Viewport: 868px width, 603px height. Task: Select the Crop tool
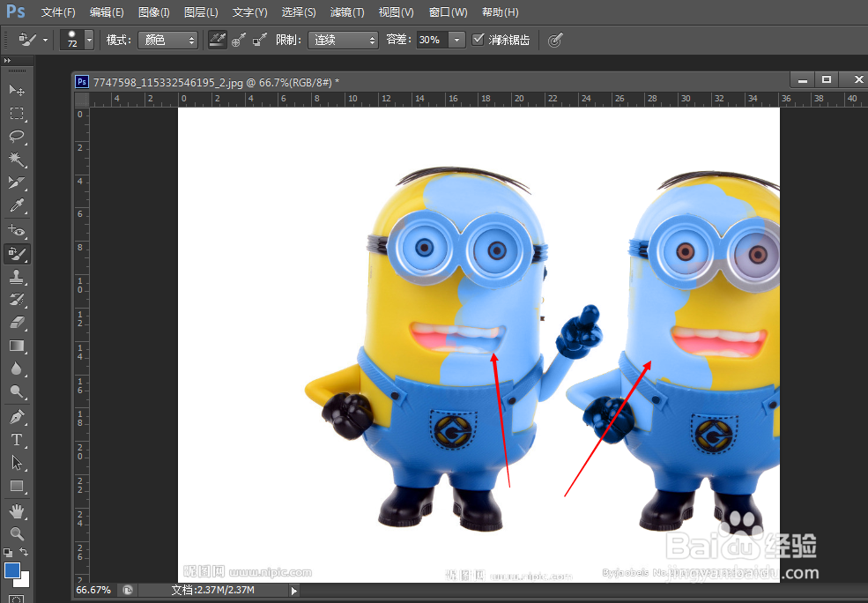17,182
